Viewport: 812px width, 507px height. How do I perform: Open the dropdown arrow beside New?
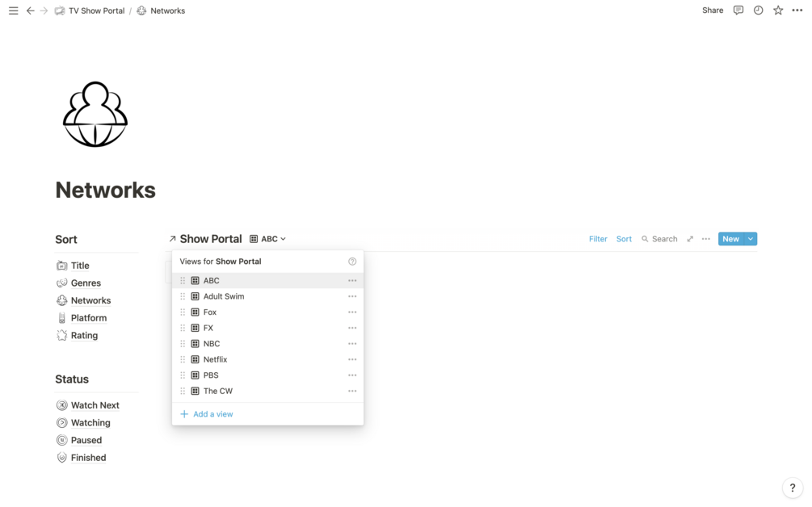coord(751,239)
